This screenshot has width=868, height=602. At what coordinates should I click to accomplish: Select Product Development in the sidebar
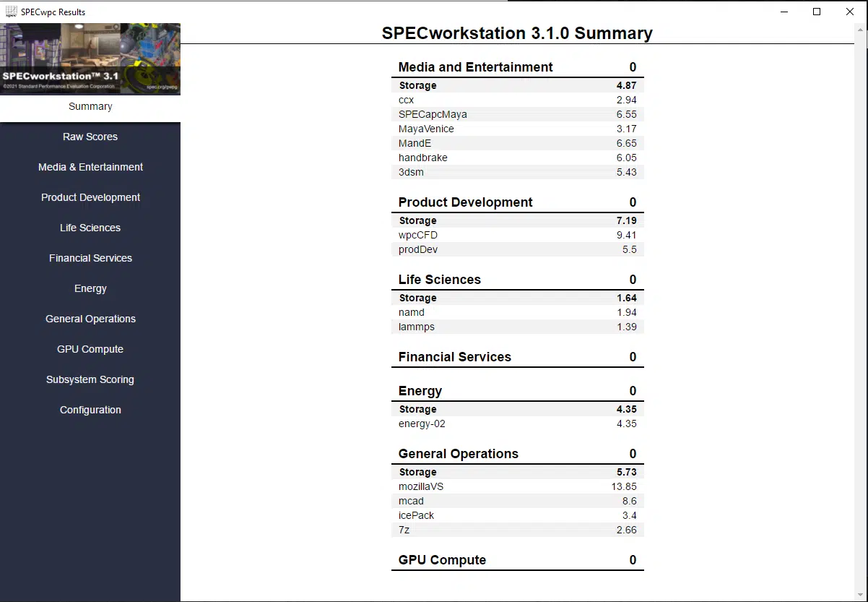[90, 197]
